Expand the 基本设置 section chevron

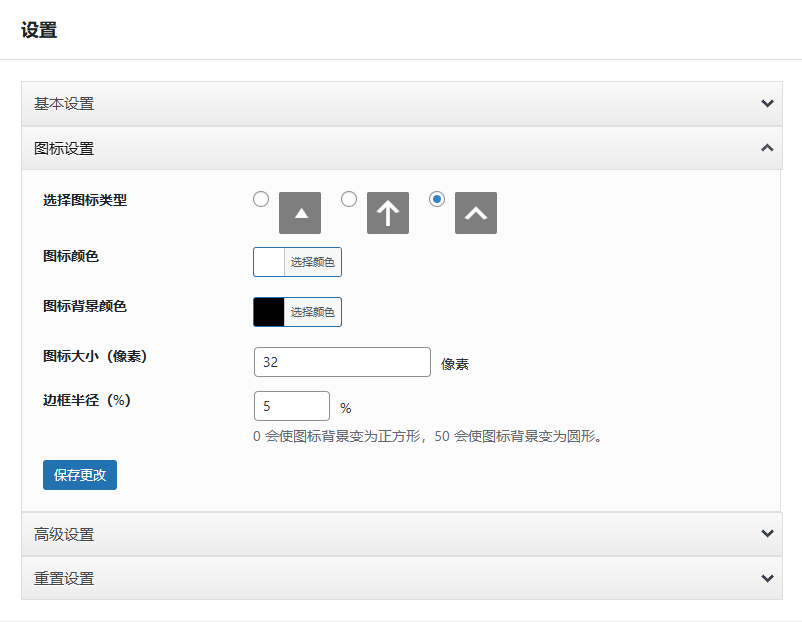tap(767, 103)
